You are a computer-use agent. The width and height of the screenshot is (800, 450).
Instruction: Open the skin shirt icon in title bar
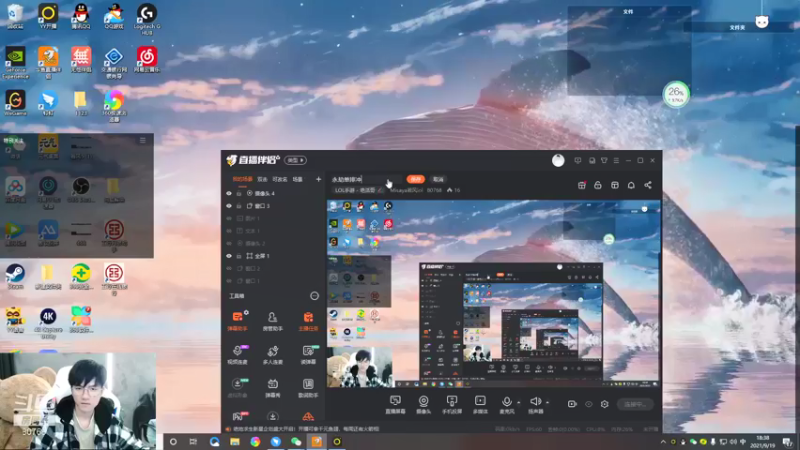604,160
